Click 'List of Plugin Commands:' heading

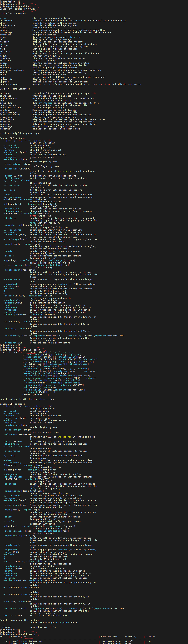(x=15, y=89)
